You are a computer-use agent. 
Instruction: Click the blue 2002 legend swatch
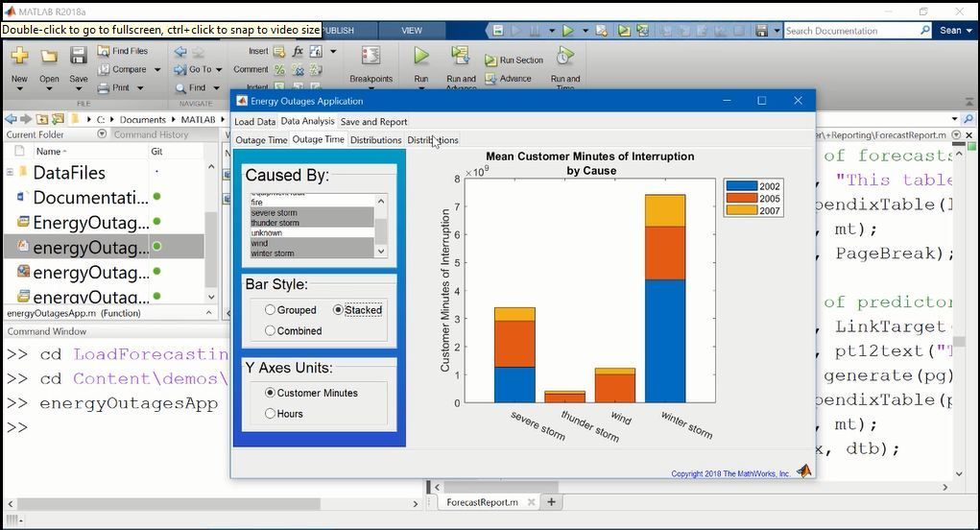coord(741,186)
